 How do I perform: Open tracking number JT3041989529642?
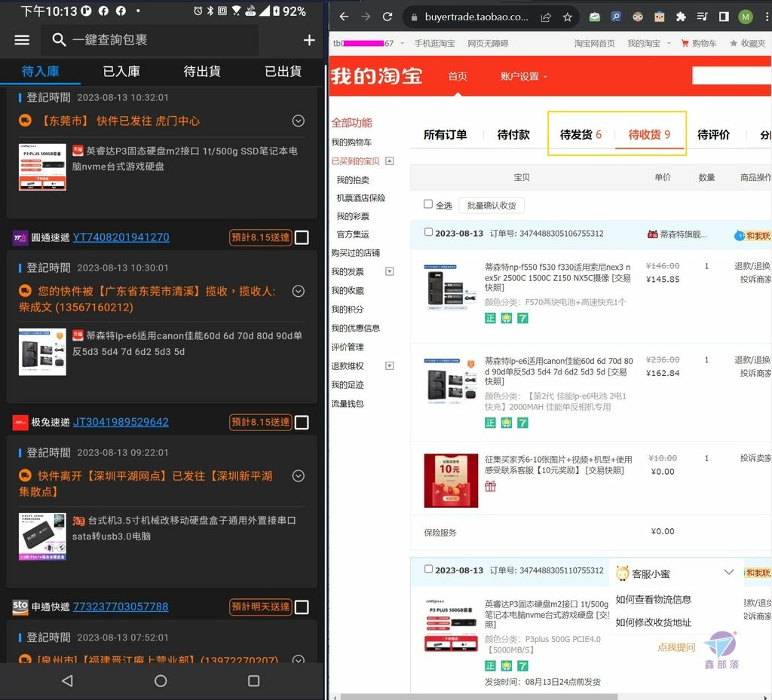click(x=121, y=422)
